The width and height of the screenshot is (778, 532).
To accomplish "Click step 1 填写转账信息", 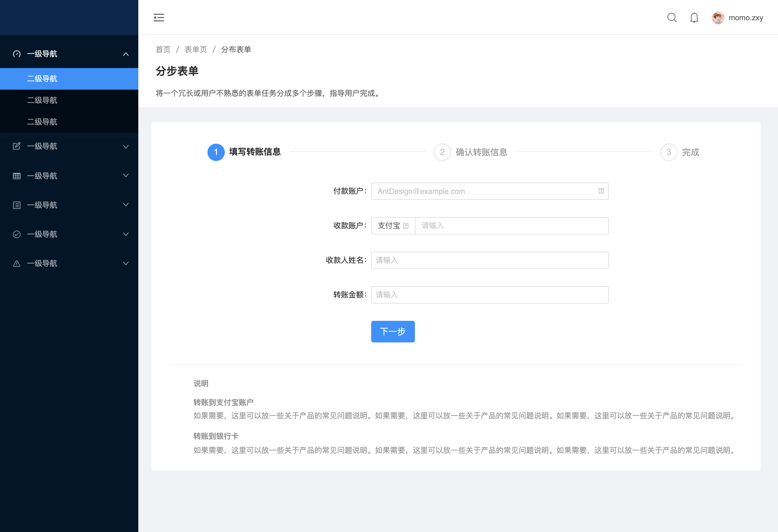I will (244, 152).
